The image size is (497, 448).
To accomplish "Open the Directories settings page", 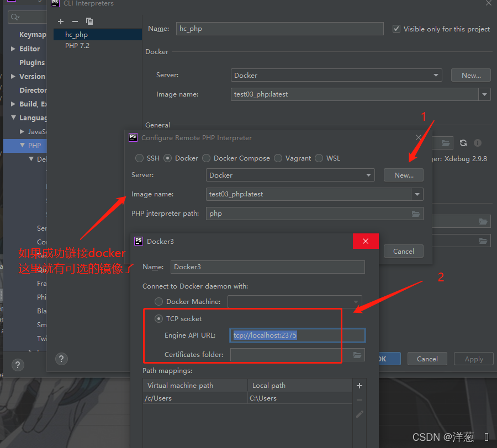I will 33,90.
